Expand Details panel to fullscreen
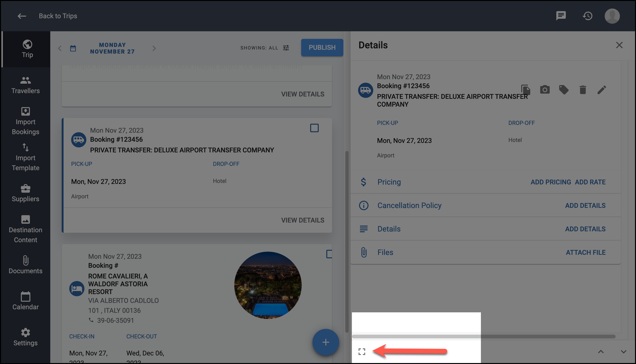This screenshot has width=636, height=364. point(362,351)
